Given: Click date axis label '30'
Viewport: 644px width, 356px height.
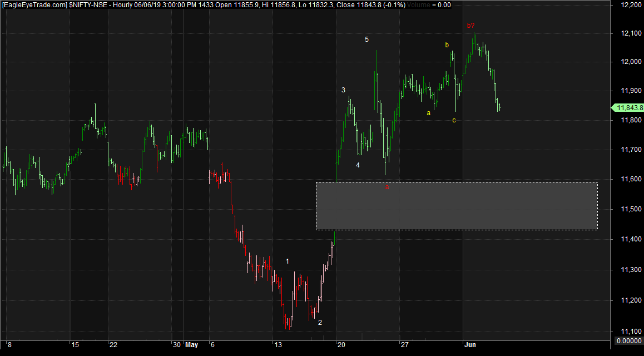Looking at the screenshot, I should coord(177,345).
